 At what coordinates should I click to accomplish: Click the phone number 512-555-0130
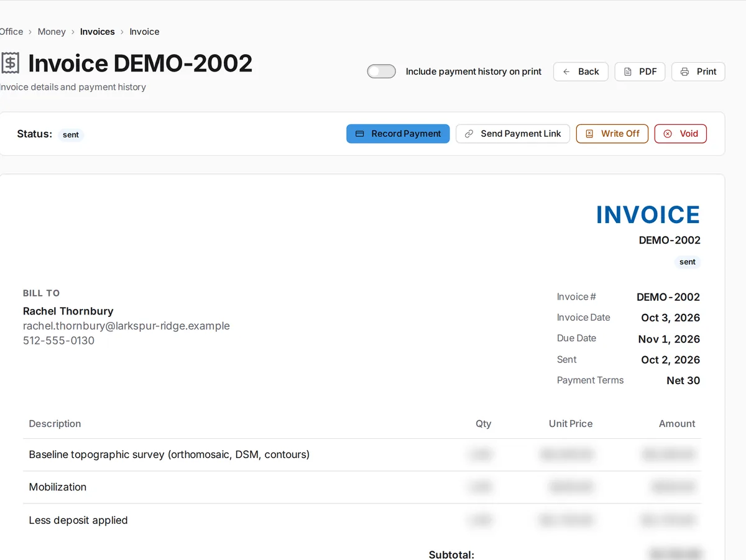pos(58,341)
